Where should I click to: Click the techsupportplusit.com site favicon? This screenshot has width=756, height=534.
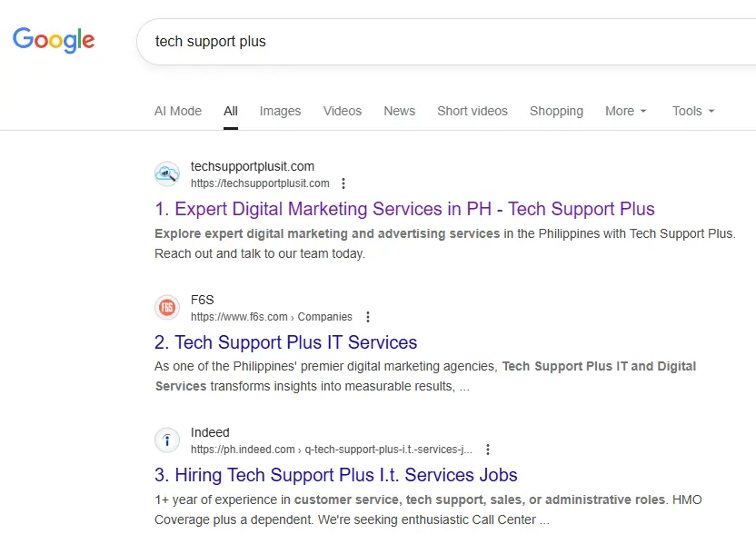[x=167, y=173]
